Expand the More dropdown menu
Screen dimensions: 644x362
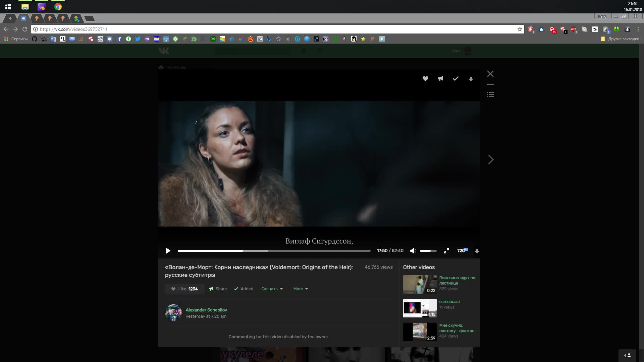click(300, 289)
